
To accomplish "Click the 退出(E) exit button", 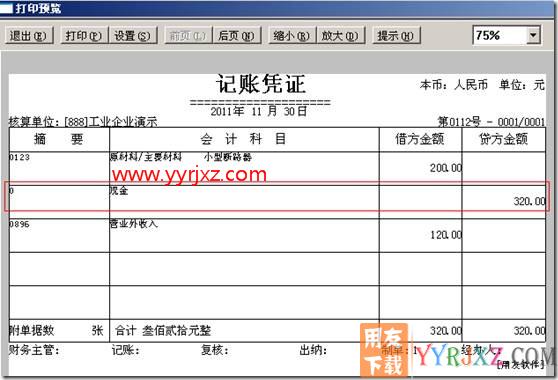I will click(x=29, y=35).
